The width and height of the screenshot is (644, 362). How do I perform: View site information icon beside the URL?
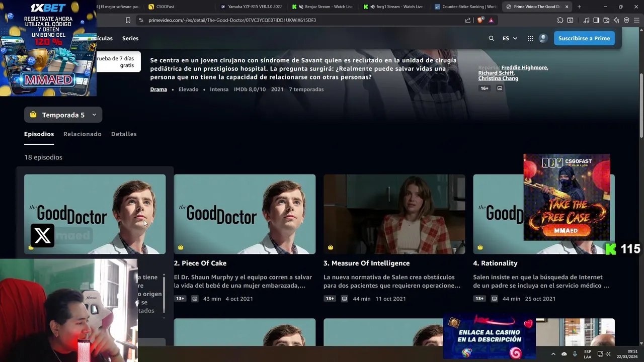point(141,20)
